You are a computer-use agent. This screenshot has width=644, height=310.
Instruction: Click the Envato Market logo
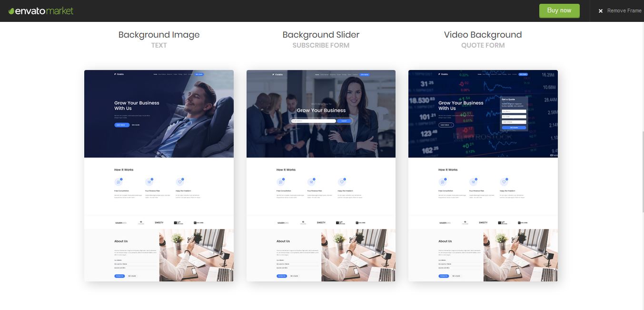41,10
